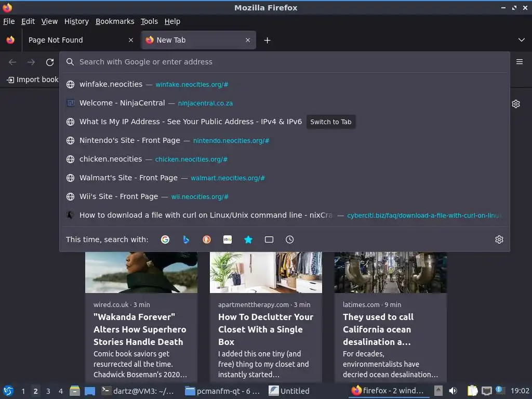Open clipboard manager tray icon

(x=472, y=391)
